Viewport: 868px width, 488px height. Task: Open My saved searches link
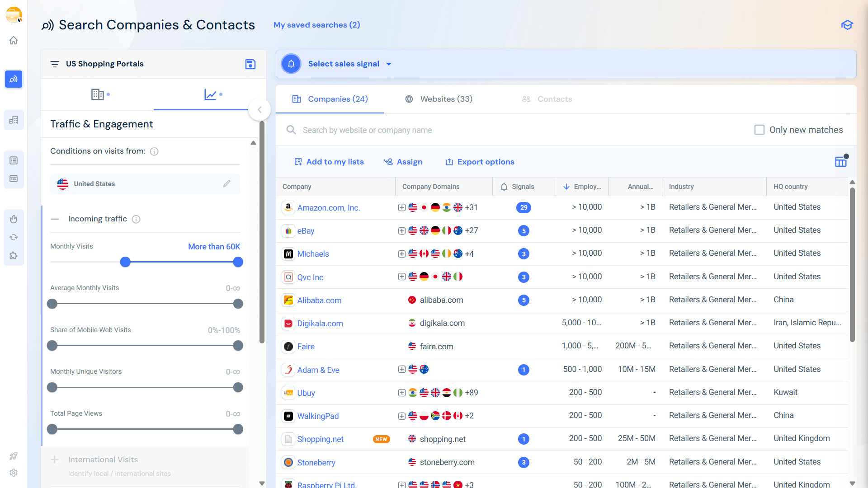point(316,25)
